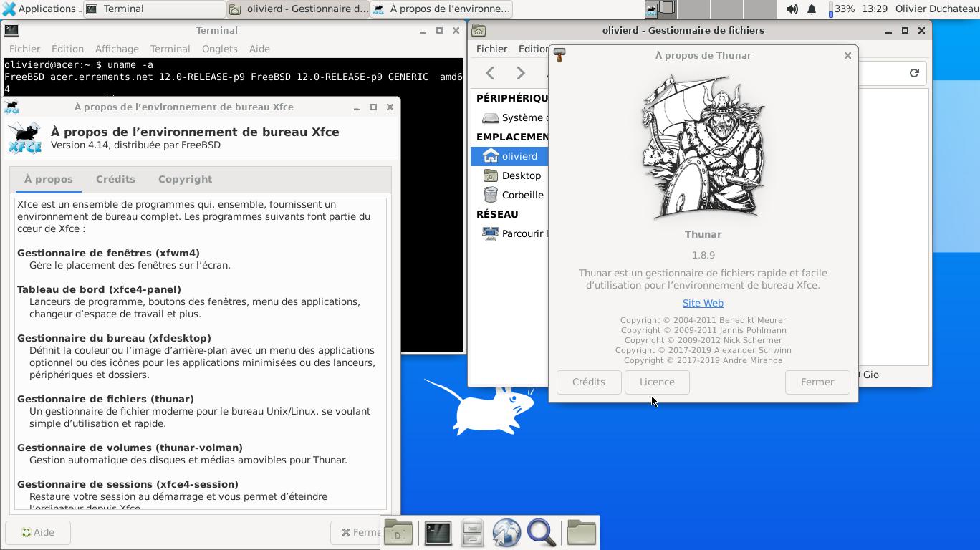Open the Aide menu in the Terminal

259,49
